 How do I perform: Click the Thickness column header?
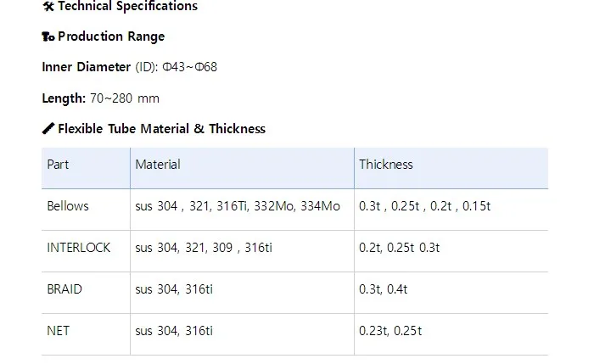tap(385, 165)
